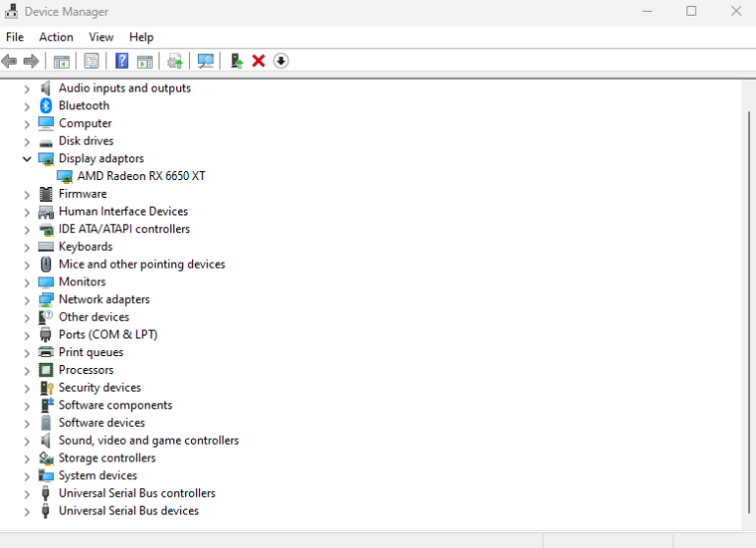Click the Other devices question icon

pos(46,317)
